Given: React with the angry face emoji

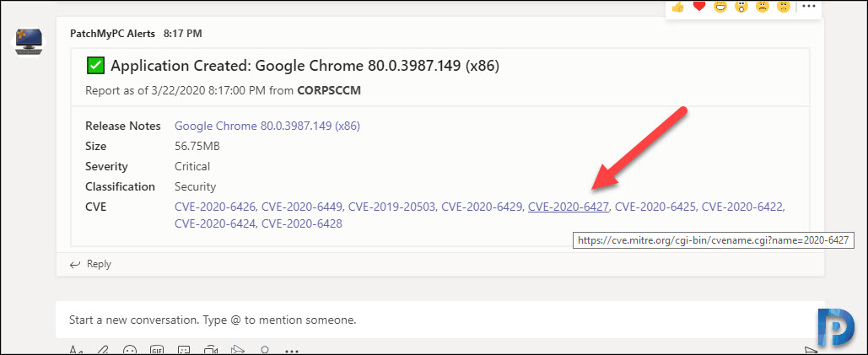Looking at the screenshot, I should coord(784,7).
